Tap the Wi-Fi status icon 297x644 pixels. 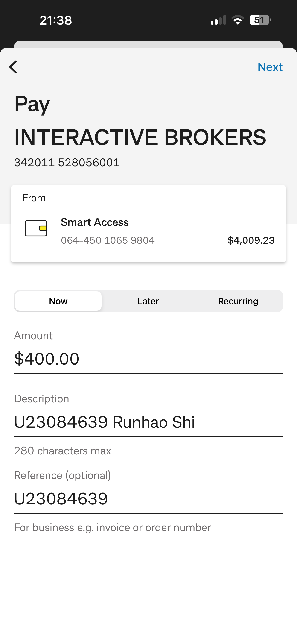(x=238, y=20)
